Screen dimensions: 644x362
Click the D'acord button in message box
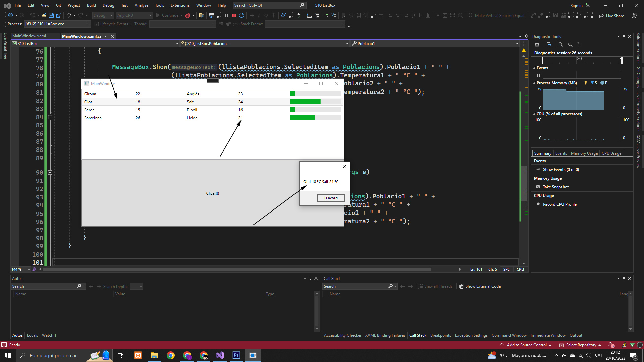click(331, 198)
